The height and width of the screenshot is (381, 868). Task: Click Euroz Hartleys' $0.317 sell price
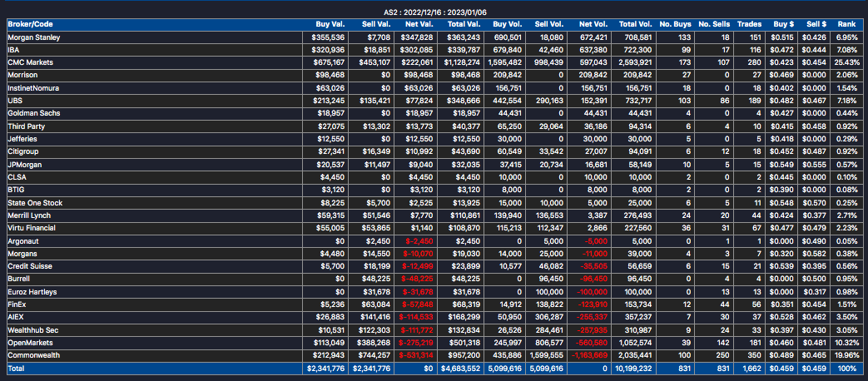816,291
